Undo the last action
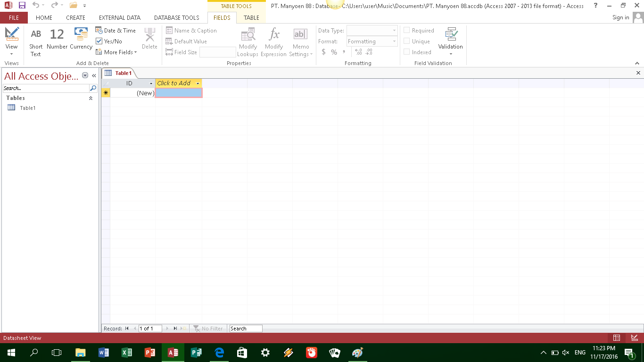Screen dimensions: 644x362 [x=36, y=6]
